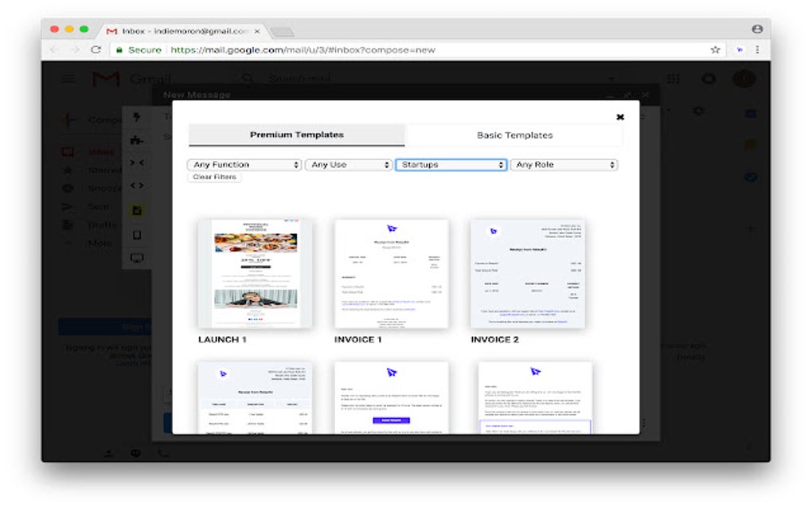
Task: Click the Compose button in Gmail
Action: point(91,120)
